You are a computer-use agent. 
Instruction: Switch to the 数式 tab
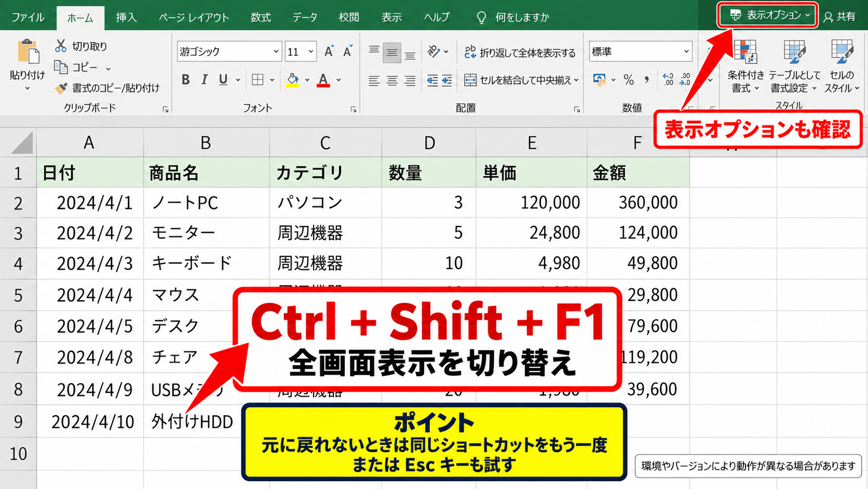261,17
